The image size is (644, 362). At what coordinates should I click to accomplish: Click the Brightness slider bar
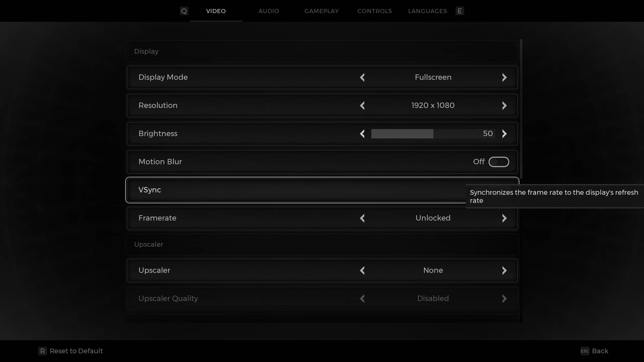click(x=433, y=134)
